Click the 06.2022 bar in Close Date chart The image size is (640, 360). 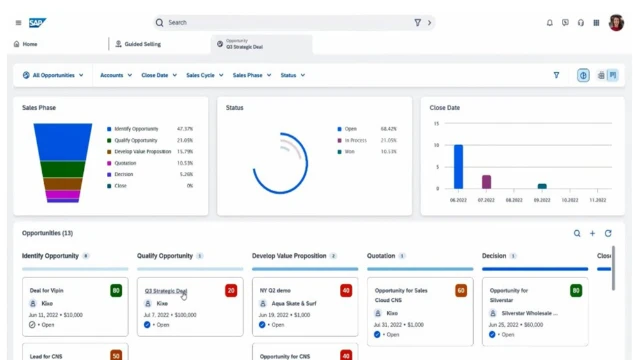(x=458, y=167)
